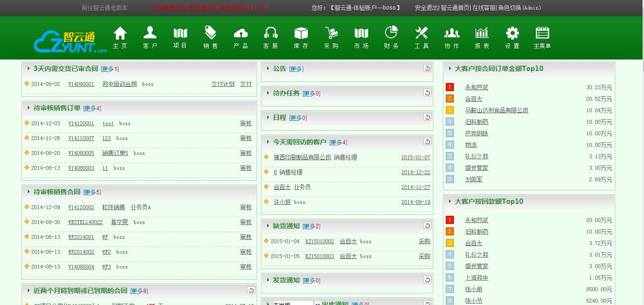
Task: Open 在线客服 in the top bar
Action: click(484, 8)
